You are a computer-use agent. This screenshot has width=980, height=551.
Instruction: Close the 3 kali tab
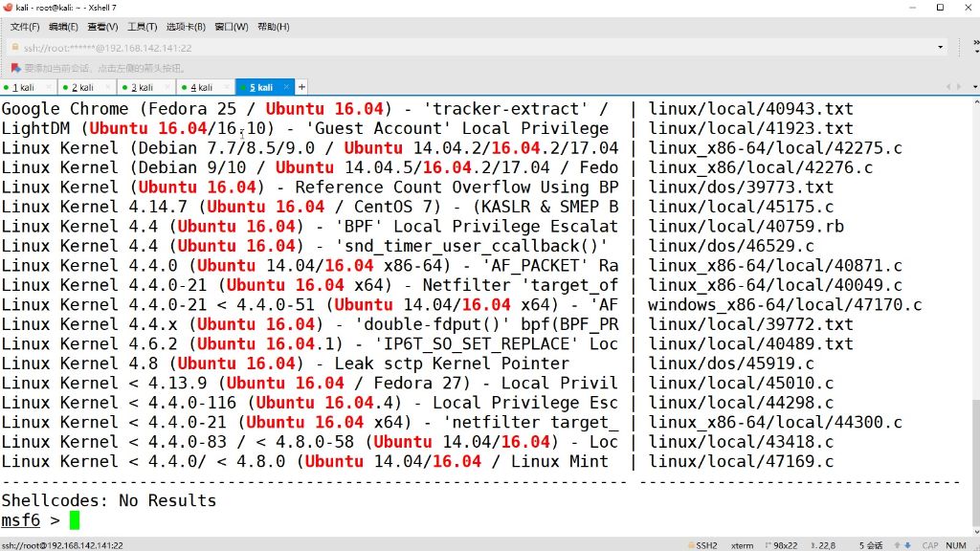(x=167, y=87)
